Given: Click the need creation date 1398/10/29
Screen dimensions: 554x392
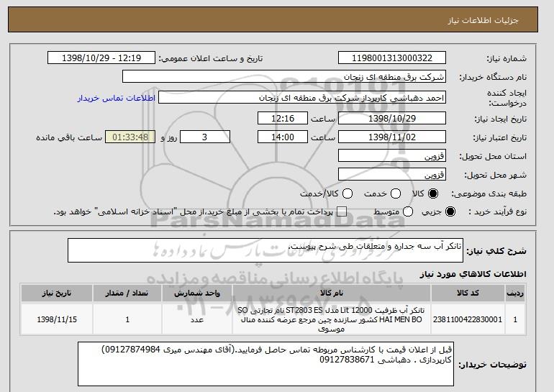Looking at the screenshot, I should click(392, 118).
